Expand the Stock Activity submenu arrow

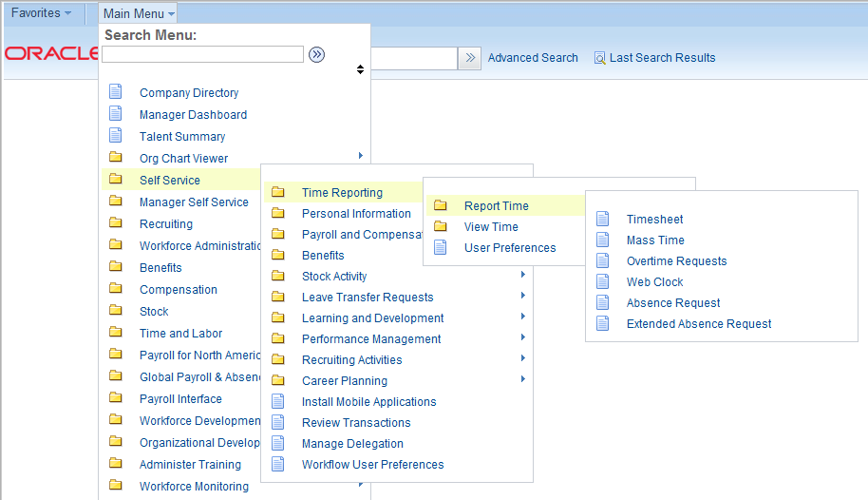pos(523,275)
